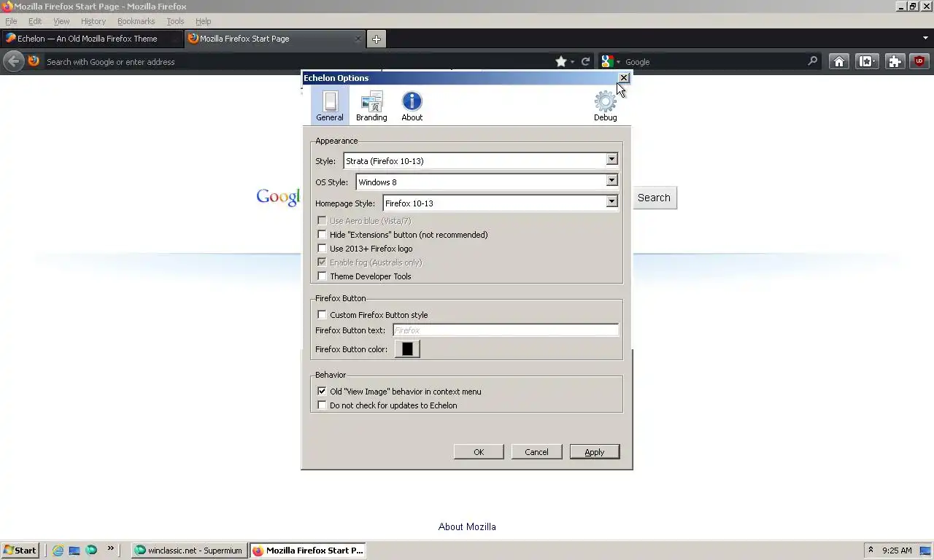Switch to the Echelon theme tab

(91, 39)
